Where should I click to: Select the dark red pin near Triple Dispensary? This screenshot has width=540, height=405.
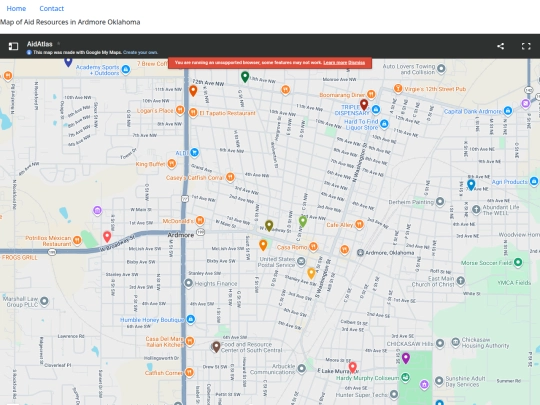(x=364, y=104)
